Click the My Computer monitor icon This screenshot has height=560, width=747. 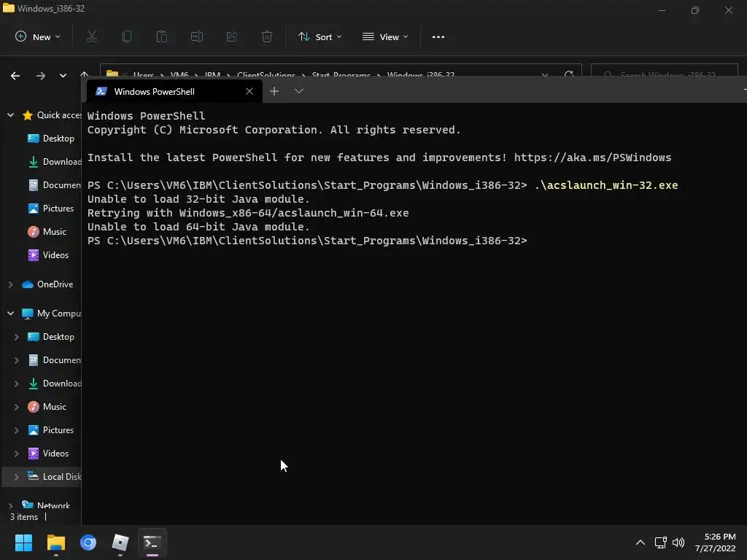28,314
